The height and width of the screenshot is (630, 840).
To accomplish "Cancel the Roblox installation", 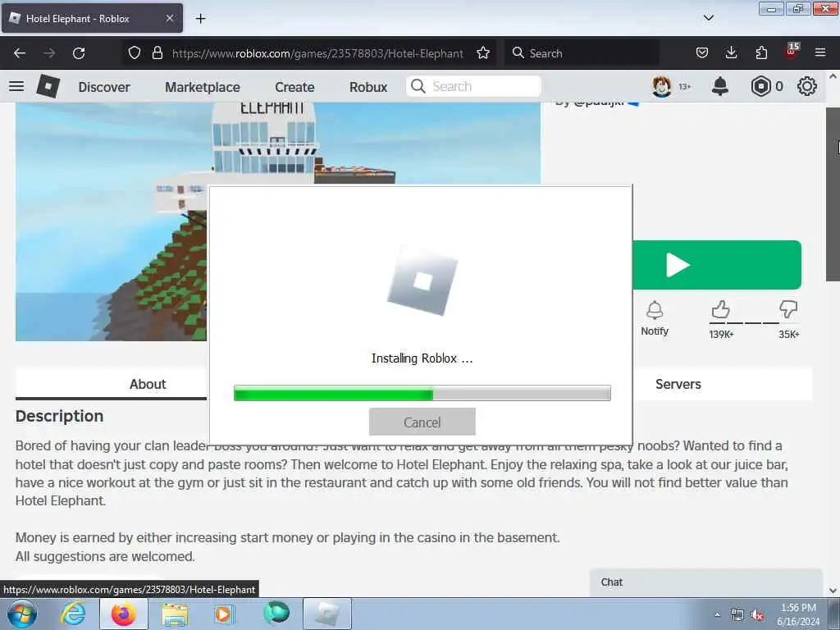I will tap(422, 422).
